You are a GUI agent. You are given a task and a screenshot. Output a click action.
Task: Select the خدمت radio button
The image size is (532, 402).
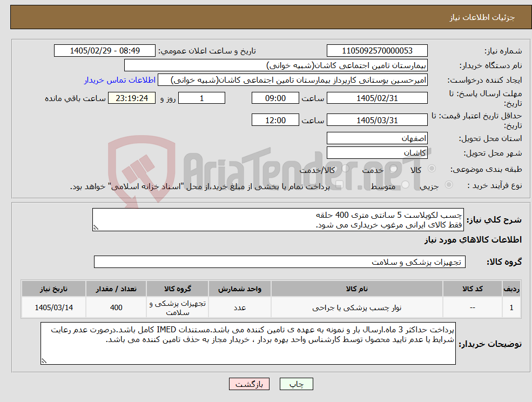[394, 169]
